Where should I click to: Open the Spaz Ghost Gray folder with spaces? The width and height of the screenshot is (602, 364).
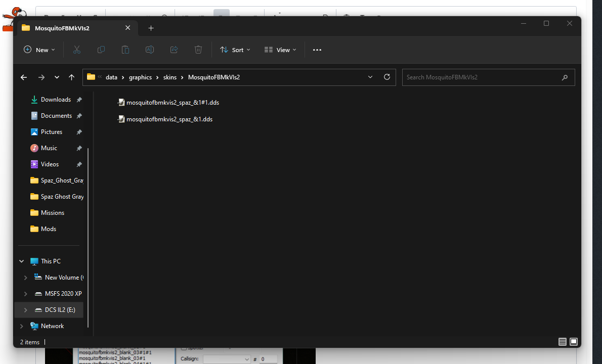pos(57,197)
